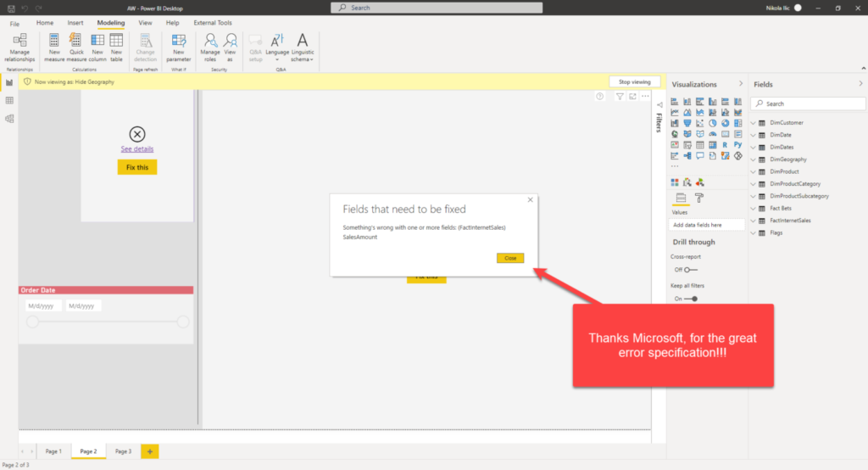Expand the DimDate table
The image size is (868, 470).
pos(754,135)
